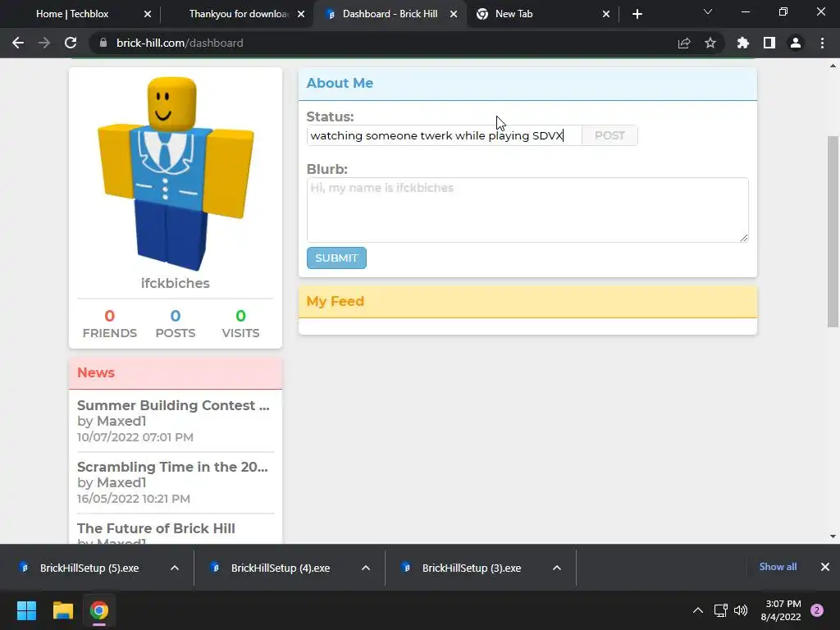View the 0 POSTS count

(176, 324)
